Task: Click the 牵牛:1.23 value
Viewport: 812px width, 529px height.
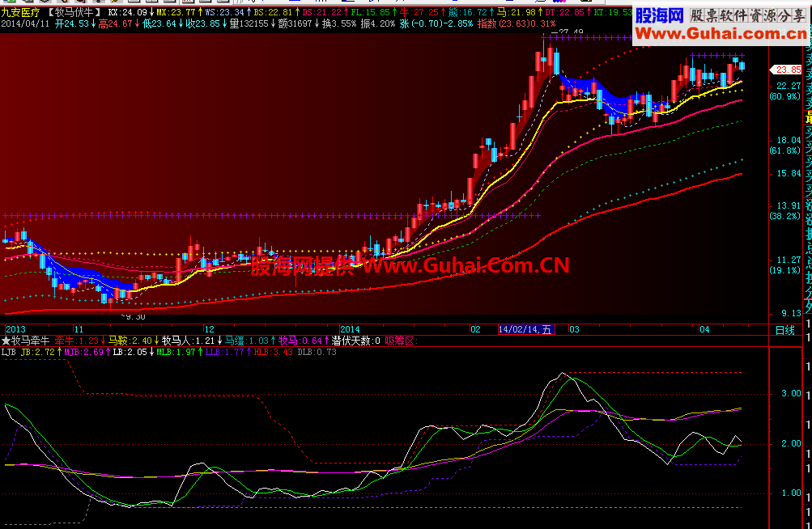Action: coord(77,341)
